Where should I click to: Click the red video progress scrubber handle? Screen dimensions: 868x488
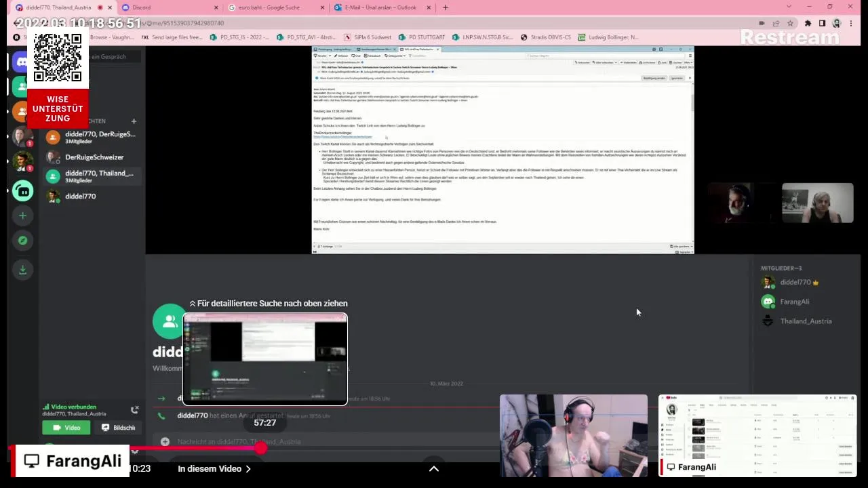tap(260, 448)
